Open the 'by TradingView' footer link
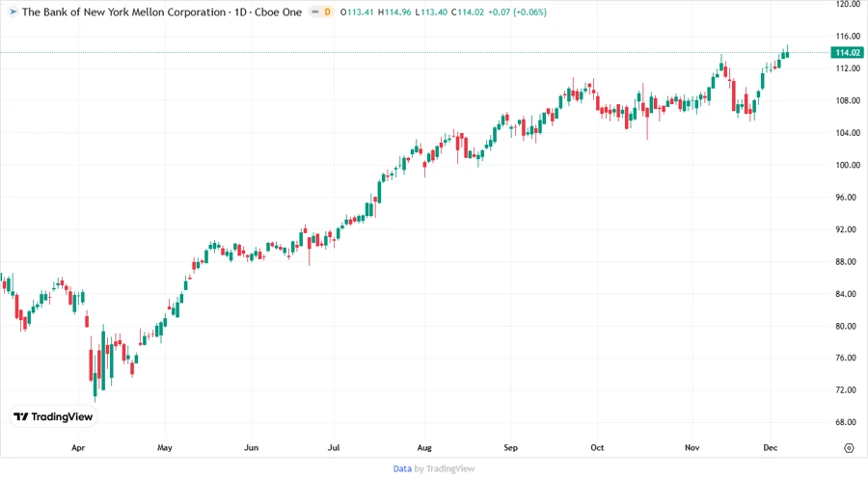This screenshot has height=480, width=868. tap(445, 468)
